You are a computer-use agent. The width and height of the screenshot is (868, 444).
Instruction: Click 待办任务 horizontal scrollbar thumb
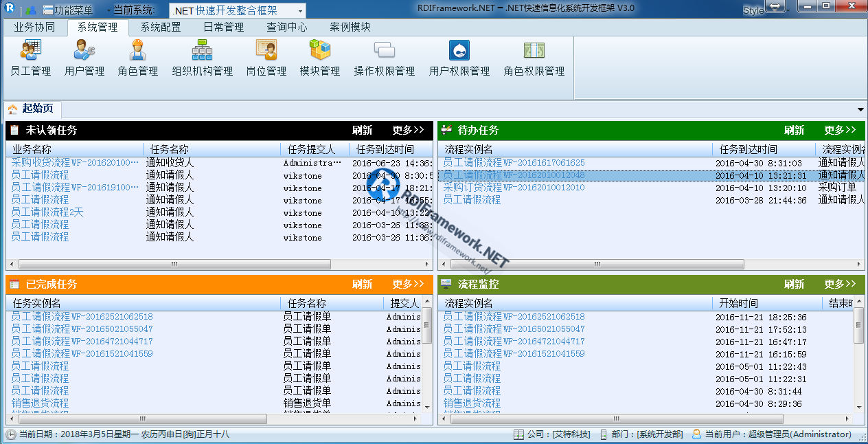pyautogui.click(x=597, y=264)
